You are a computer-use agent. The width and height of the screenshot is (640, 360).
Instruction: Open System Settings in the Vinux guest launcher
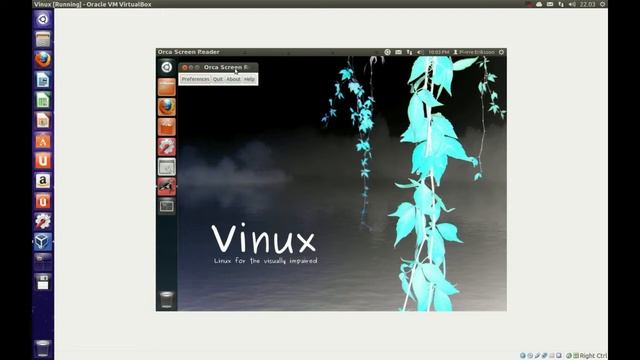click(167, 147)
